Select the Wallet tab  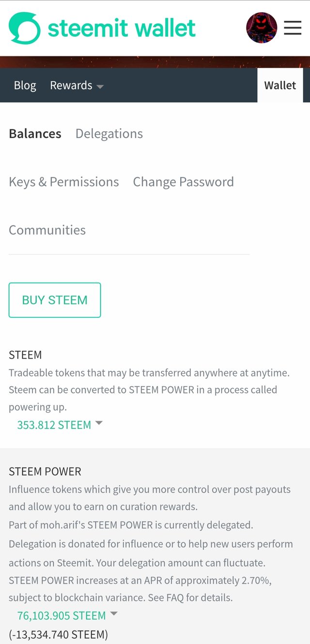pos(280,85)
